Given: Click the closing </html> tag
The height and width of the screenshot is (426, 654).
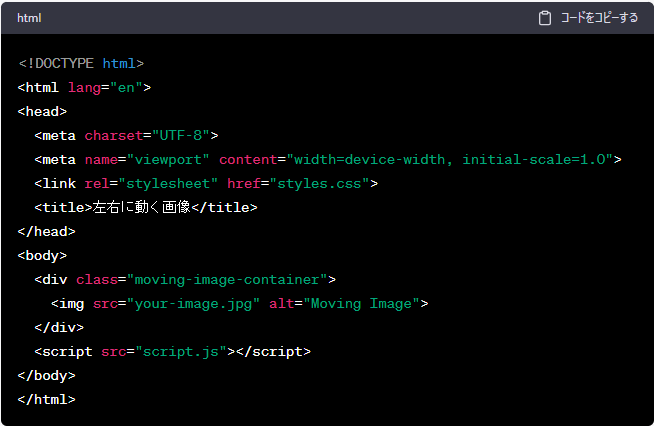Looking at the screenshot, I should [46, 399].
